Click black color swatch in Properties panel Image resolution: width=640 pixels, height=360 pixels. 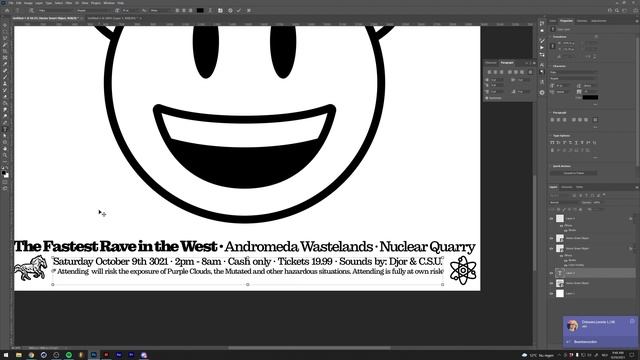(x=590, y=98)
